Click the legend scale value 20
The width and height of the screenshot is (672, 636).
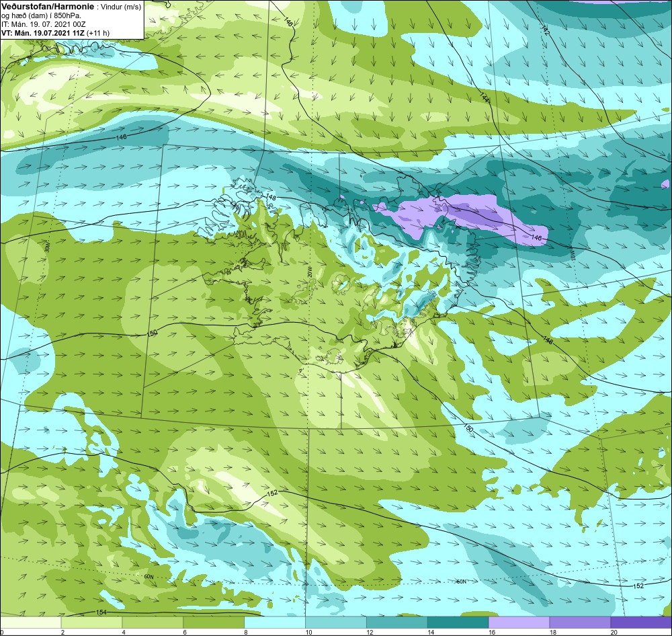pos(614,632)
